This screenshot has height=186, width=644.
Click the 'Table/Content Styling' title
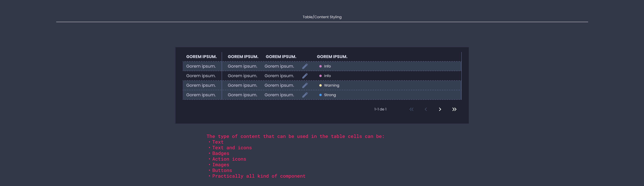[x=322, y=17]
